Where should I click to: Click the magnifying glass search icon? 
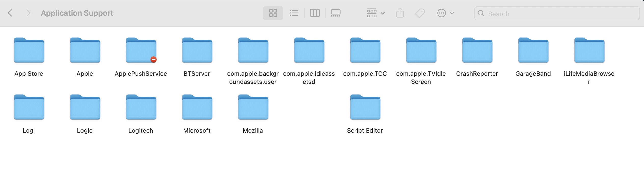[481, 13]
